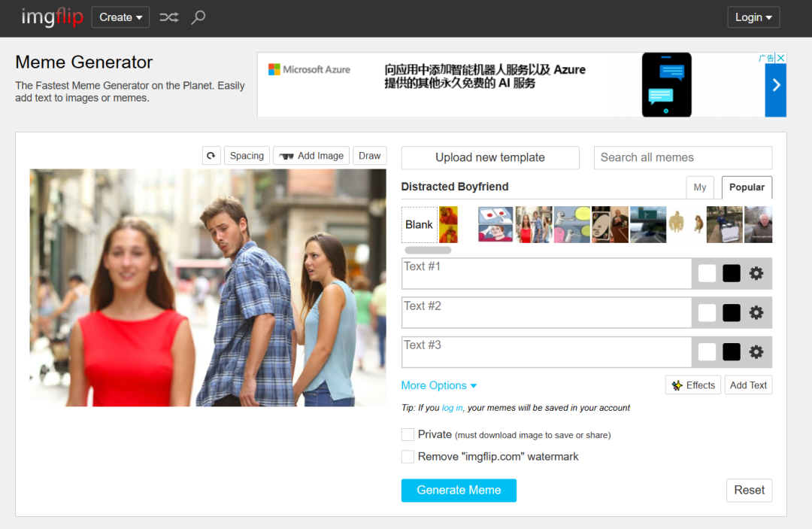Click the ad's blue arrow icon
Viewport: 812px width, 529px height.
pyautogui.click(x=776, y=85)
